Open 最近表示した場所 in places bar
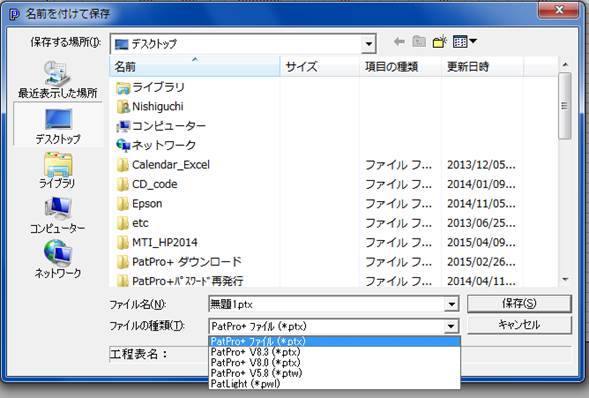The image size is (589, 398). pyautogui.click(x=57, y=80)
